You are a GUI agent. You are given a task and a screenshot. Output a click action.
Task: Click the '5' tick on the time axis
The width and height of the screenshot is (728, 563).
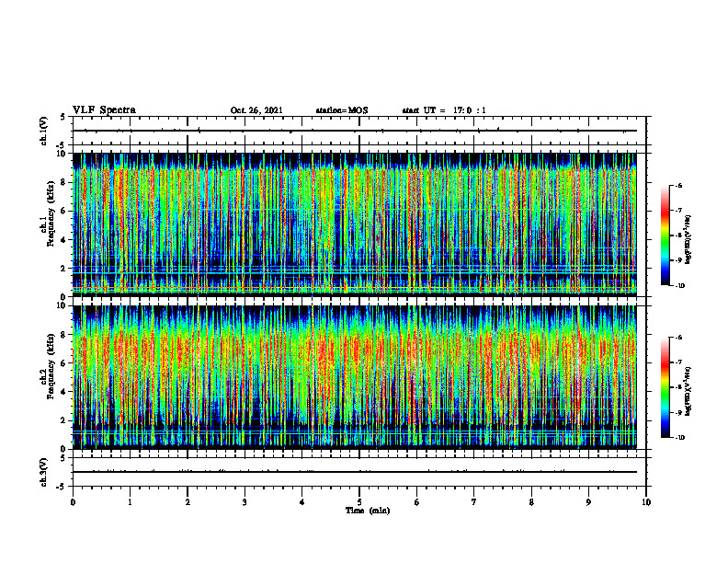point(359,502)
